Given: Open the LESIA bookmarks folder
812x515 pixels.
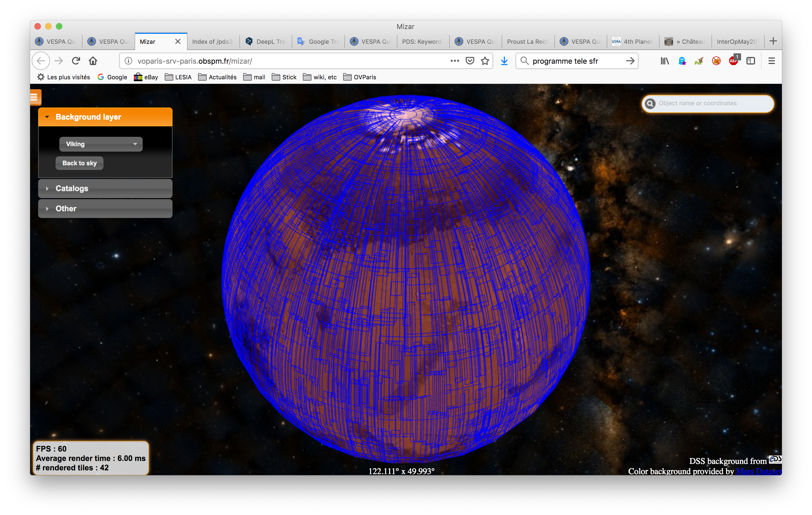Looking at the screenshot, I should [178, 77].
